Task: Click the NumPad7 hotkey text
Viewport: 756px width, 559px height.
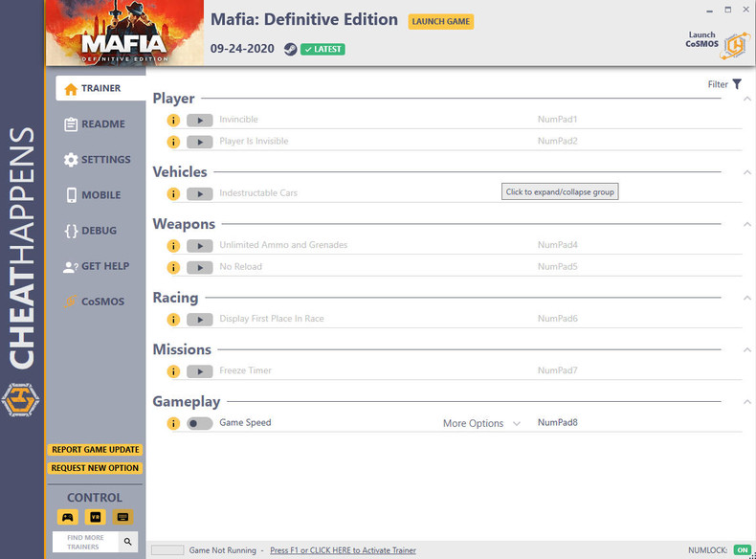Action: (557, 370)
